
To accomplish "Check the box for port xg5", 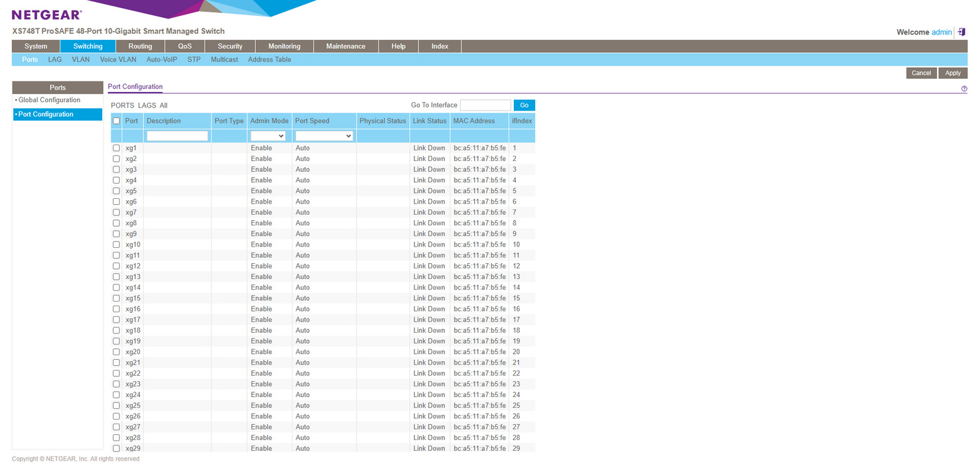I will 116,191.
